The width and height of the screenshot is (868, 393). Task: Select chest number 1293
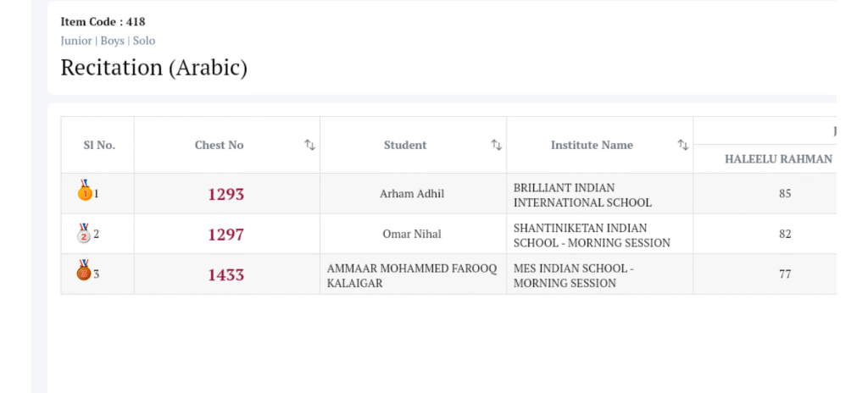coord(226,194)
